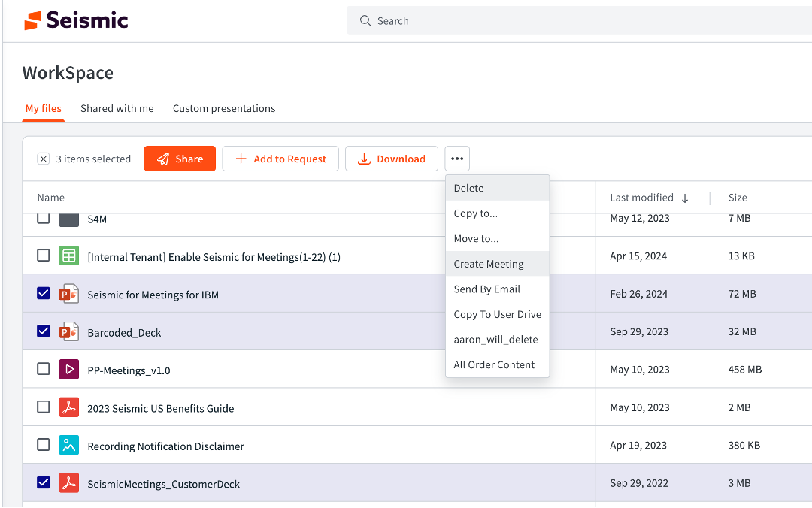This screenshot has width=812, height=508.
Task: Open the PP-Meetings_v1.0 file name
Action: (129, 370)
